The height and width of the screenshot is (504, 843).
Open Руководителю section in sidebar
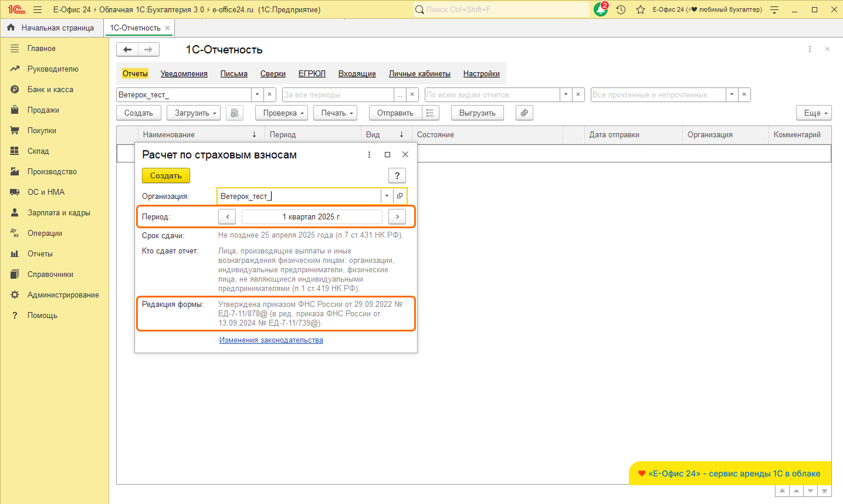tap(53, 69)
